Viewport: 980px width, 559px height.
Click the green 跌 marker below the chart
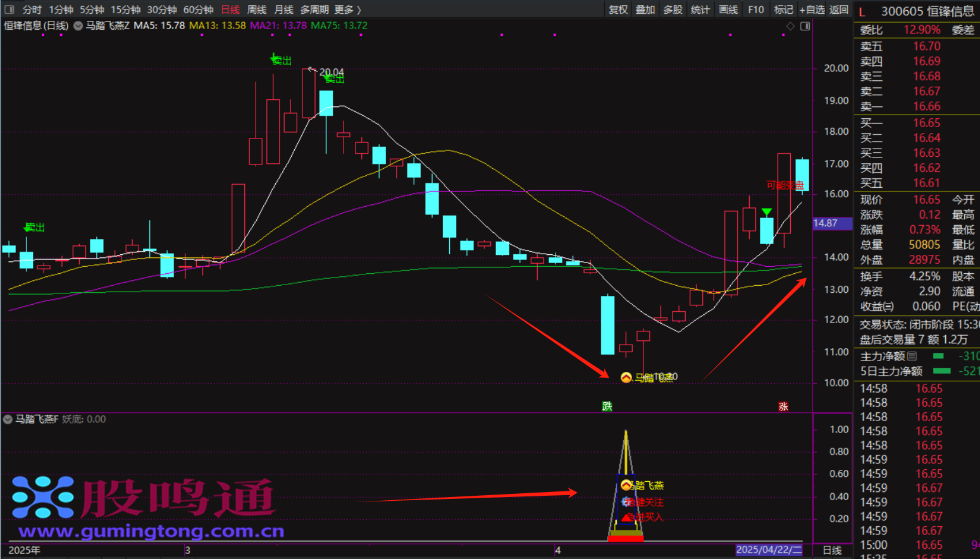coord(607,406)
